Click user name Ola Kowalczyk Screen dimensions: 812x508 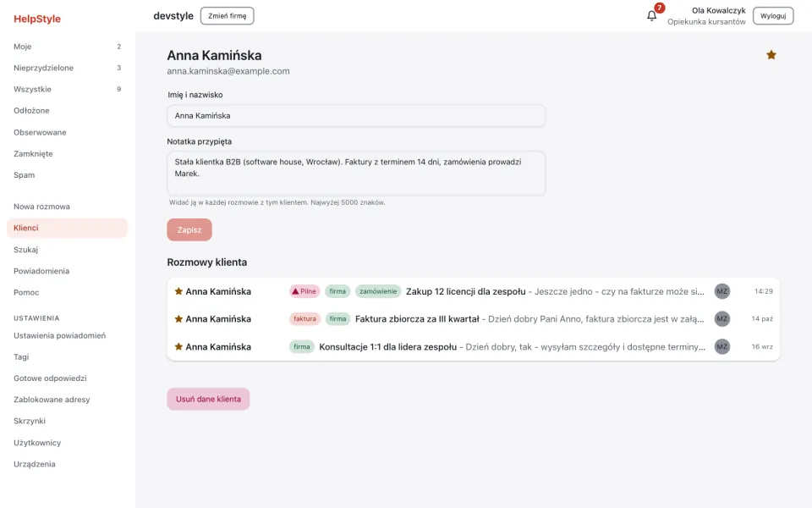pyautogui.click(x=719, y=10)
